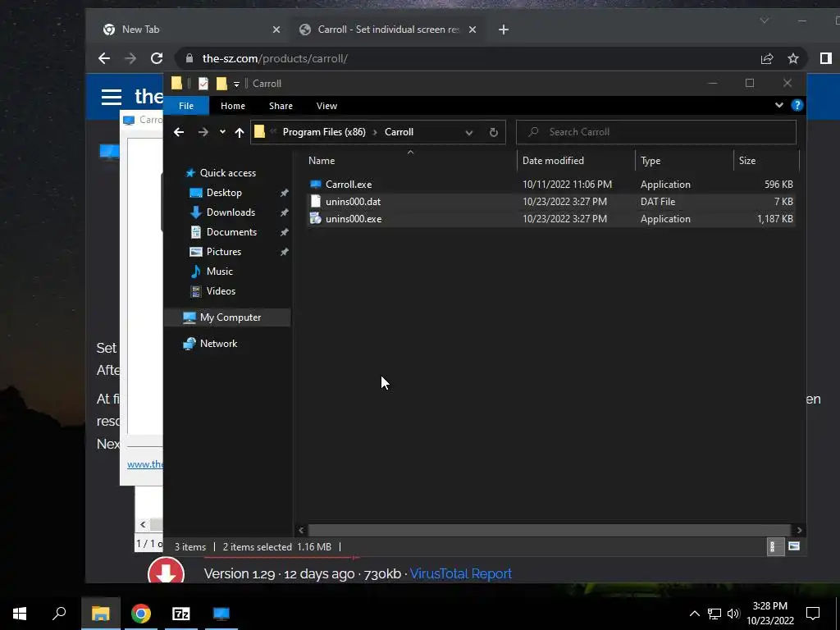
Task: Close the Carroll Chrome tab
Action: pyautogui.click(x=472, y=30)
